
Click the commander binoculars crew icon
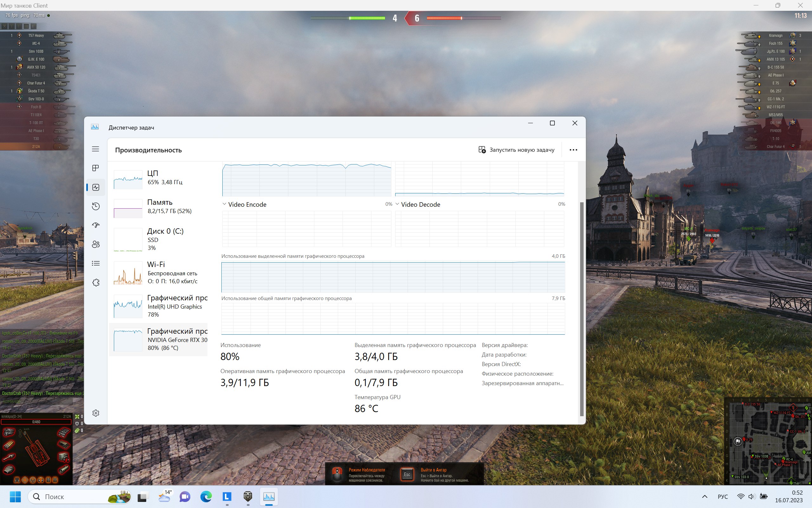pyautogui.click(x=17, y=480)
